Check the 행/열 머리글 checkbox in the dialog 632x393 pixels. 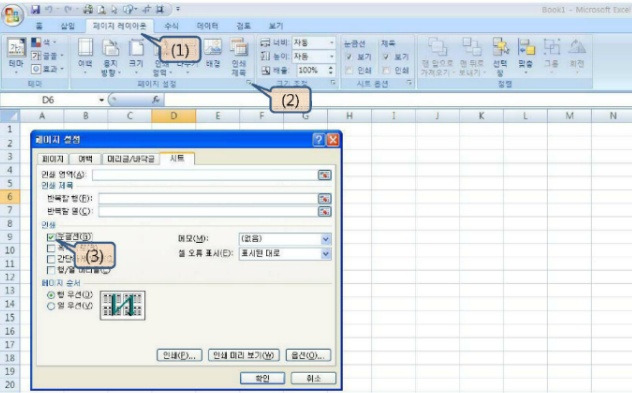[x=51, y=270]
